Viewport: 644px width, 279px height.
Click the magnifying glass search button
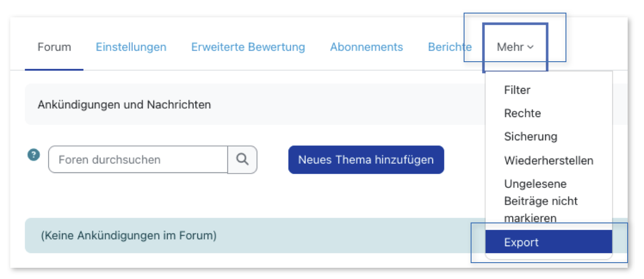pos(242,159)
